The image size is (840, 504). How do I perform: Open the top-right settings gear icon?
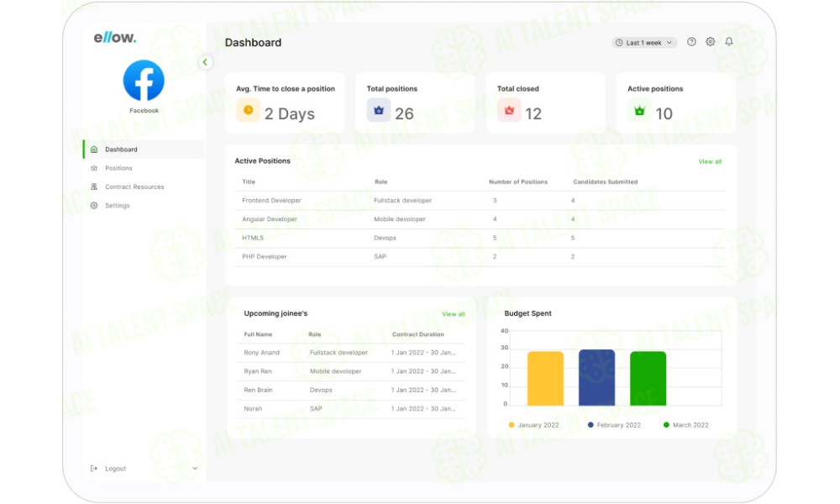711,42
